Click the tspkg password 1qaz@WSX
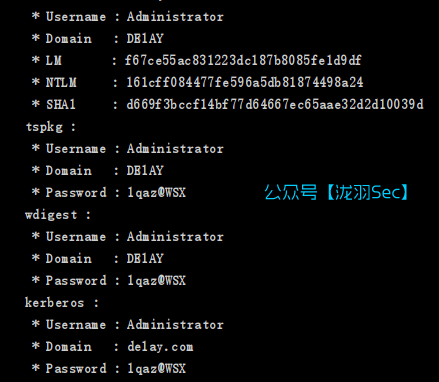This screenshot has width=439, height=382. (156, 192)
